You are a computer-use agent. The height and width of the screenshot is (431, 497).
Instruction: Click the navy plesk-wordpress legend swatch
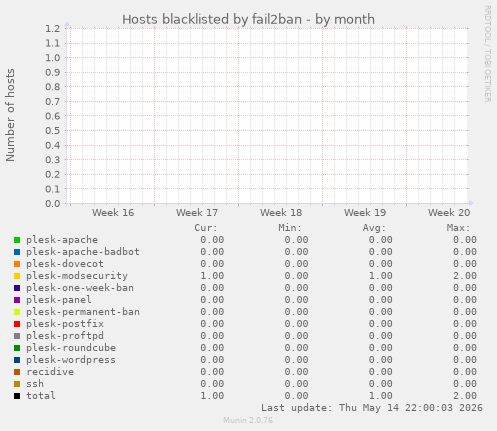click(17, 360)
